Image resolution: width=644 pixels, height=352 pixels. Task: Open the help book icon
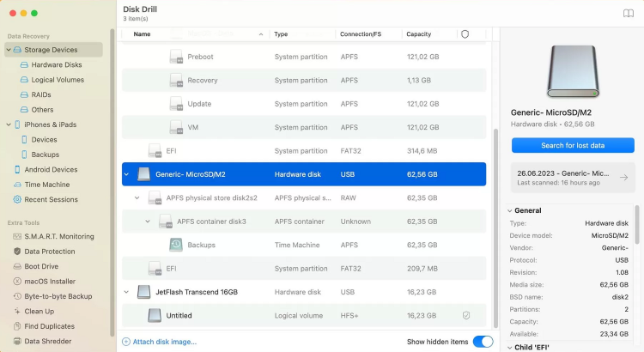tap(628, 14)
